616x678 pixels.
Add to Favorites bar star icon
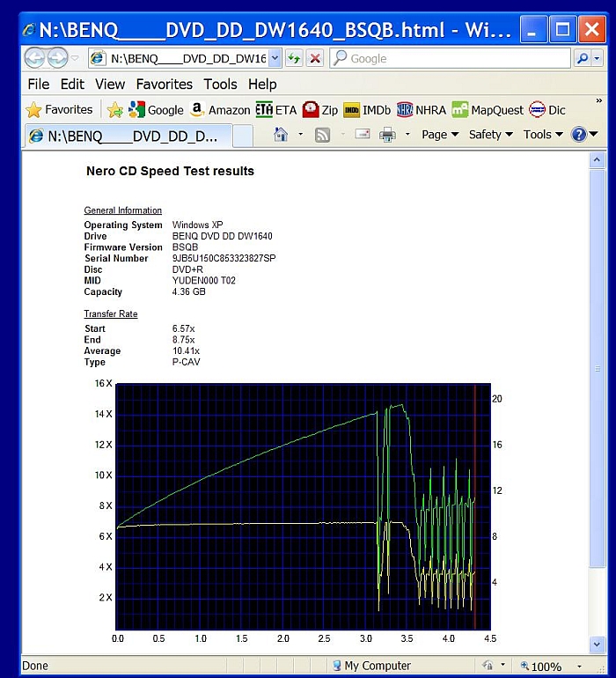pyautogui.click(x=115, y=110)
